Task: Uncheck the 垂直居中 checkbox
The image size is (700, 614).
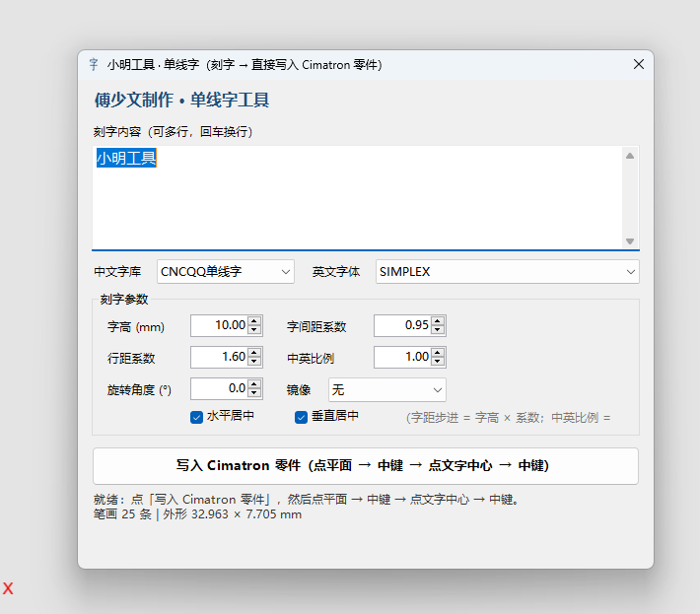Action: [301, 417]
